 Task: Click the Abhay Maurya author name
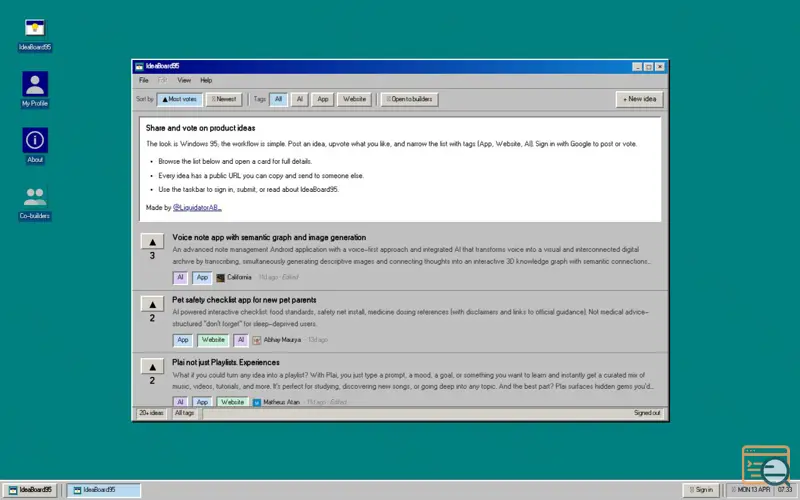282,340
